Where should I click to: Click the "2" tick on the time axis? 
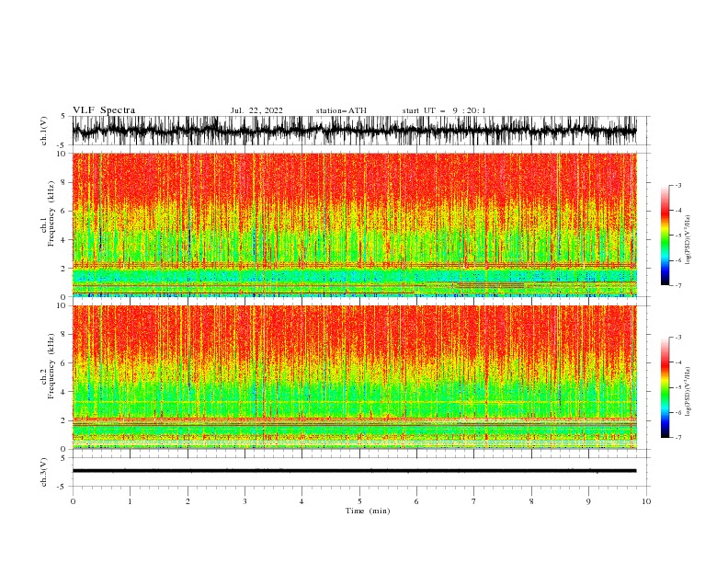[188, 501]
